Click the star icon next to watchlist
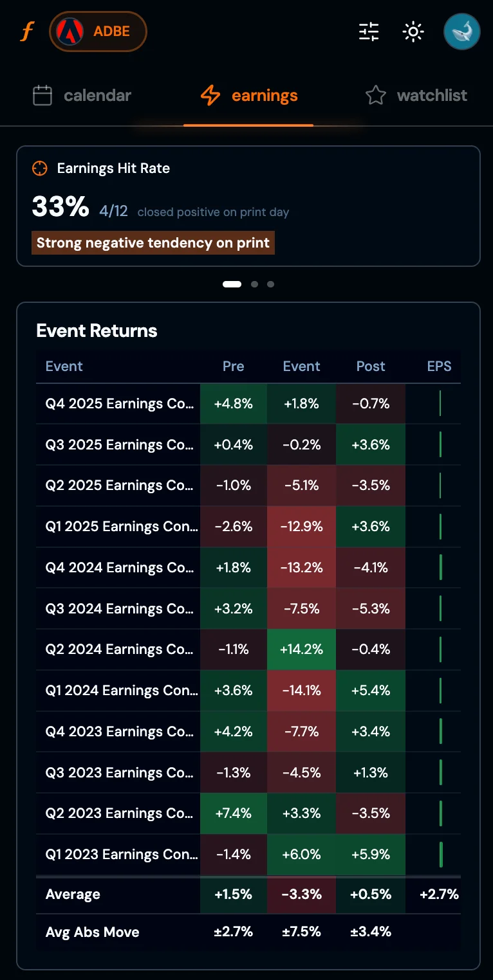 tap(376, 95)
